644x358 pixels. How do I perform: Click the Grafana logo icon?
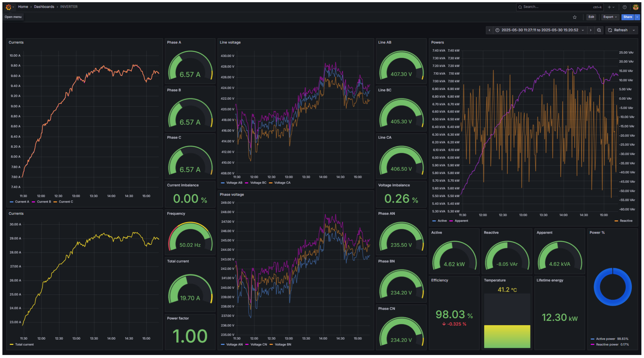tap(8, 7)
